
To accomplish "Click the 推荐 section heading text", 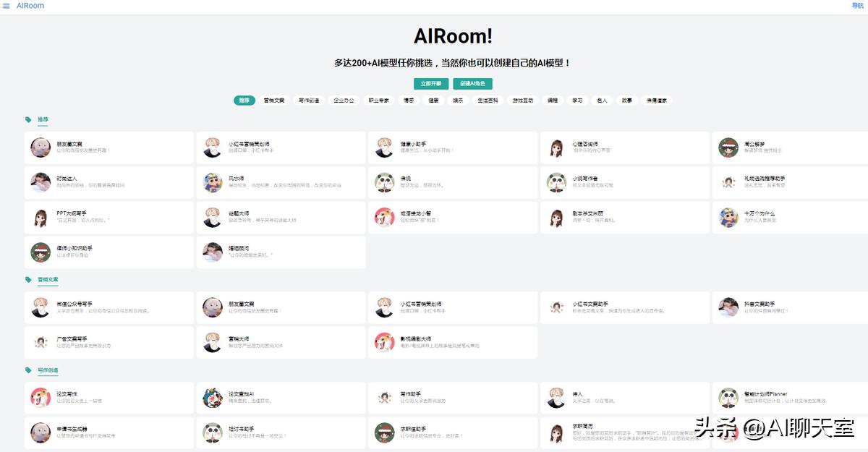I will [43, 119].
